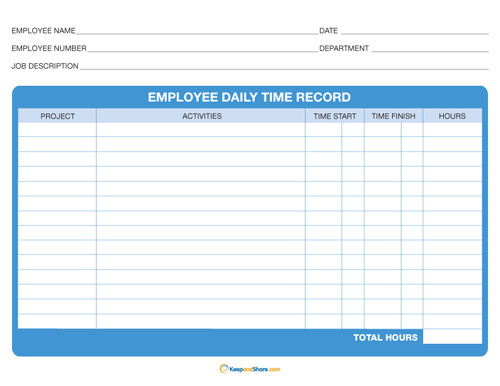This screenshot has width=500, height=386.
Task: Click the Date blank line
Action: 415,32
